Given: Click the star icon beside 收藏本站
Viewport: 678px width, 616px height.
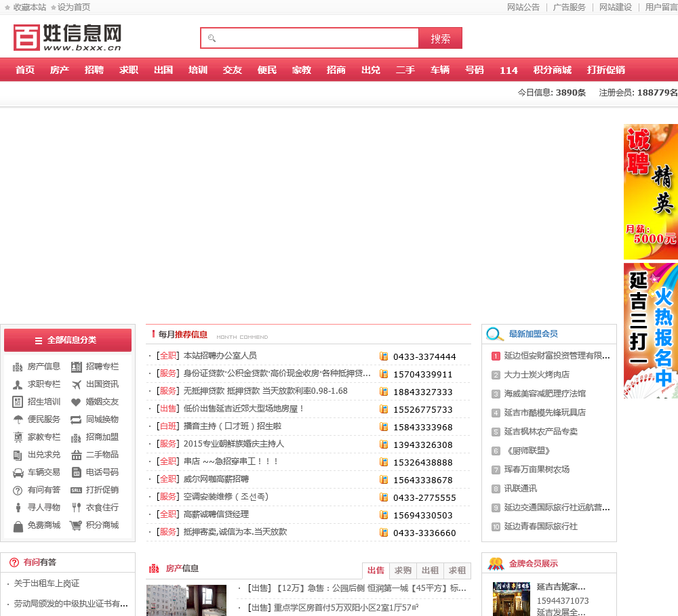Looking at the screenshot, I should click(7, 7).
